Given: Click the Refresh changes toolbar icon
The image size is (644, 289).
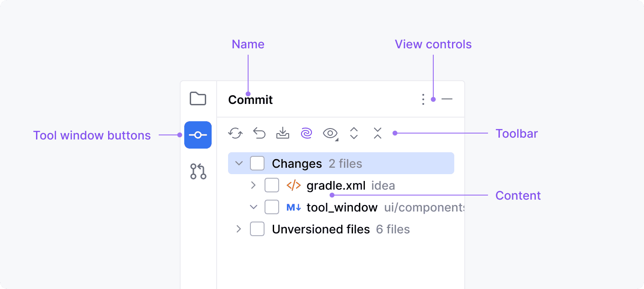Looking at the screenshot, I should [x=235, y=133].
